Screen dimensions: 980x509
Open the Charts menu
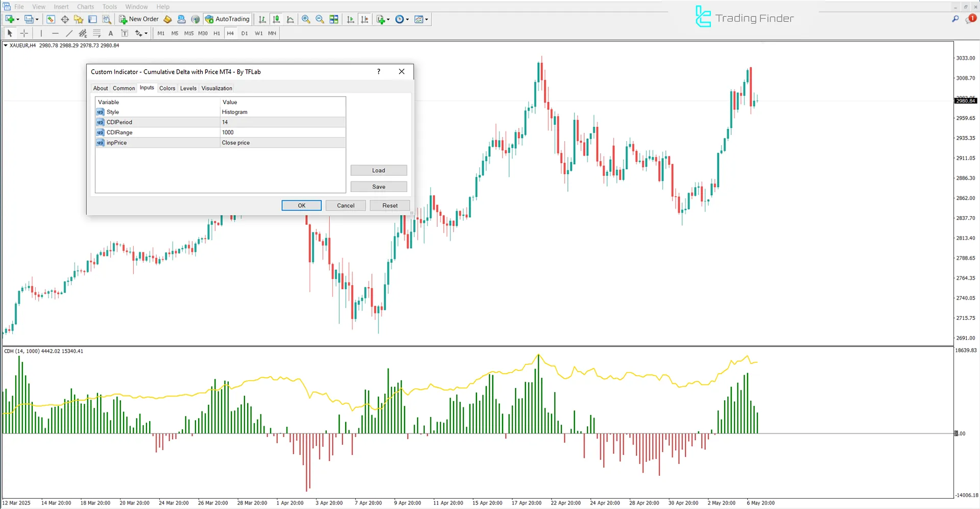pos(85,7)
